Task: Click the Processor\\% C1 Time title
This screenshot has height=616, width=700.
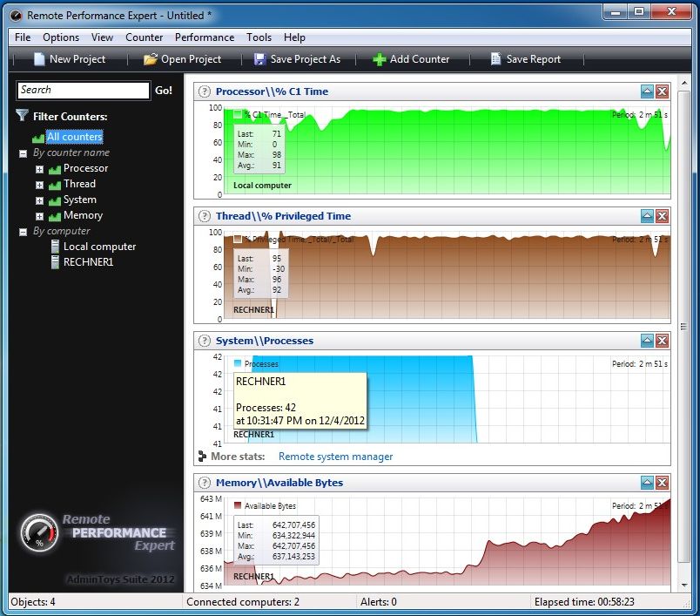Action: (272, 91)
